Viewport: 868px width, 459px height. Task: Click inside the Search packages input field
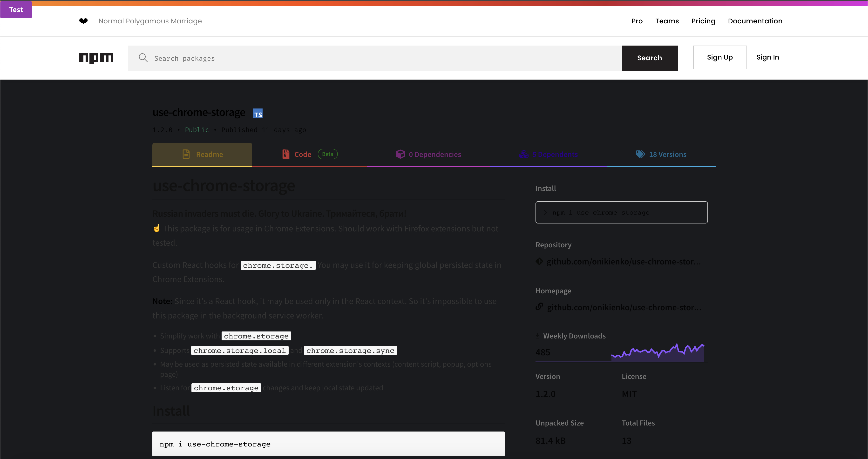337,58
